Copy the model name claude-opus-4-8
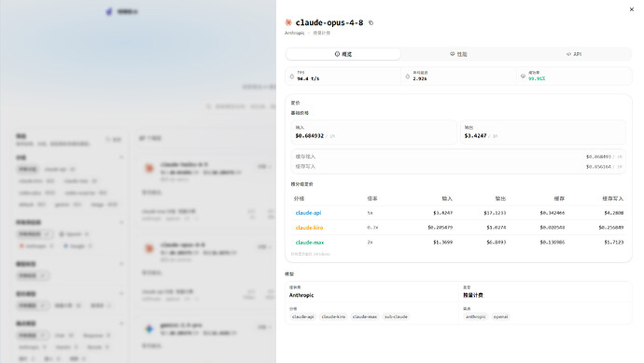The image size is (644, 363). (371, 23)
